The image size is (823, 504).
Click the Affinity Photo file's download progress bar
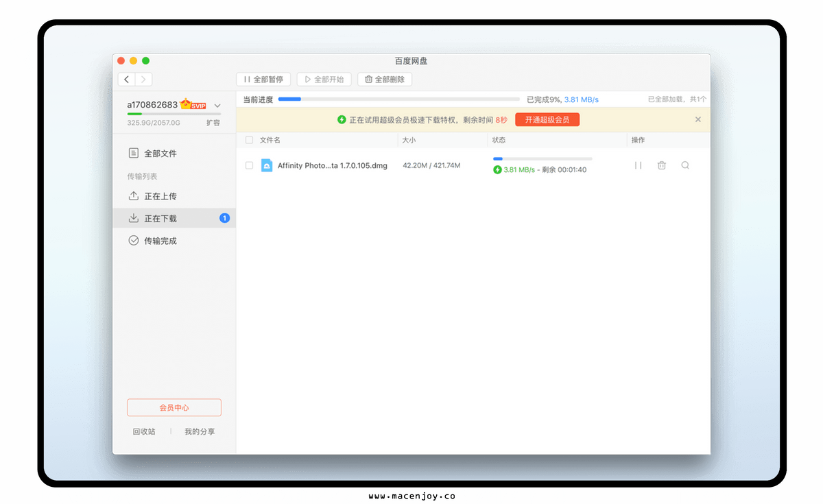[x=542, y=159]
